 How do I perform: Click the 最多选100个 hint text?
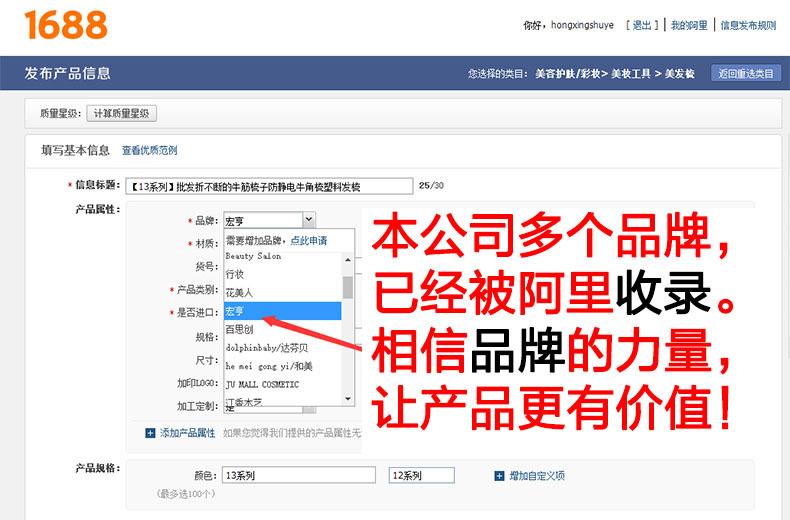[x=185, y=494]
